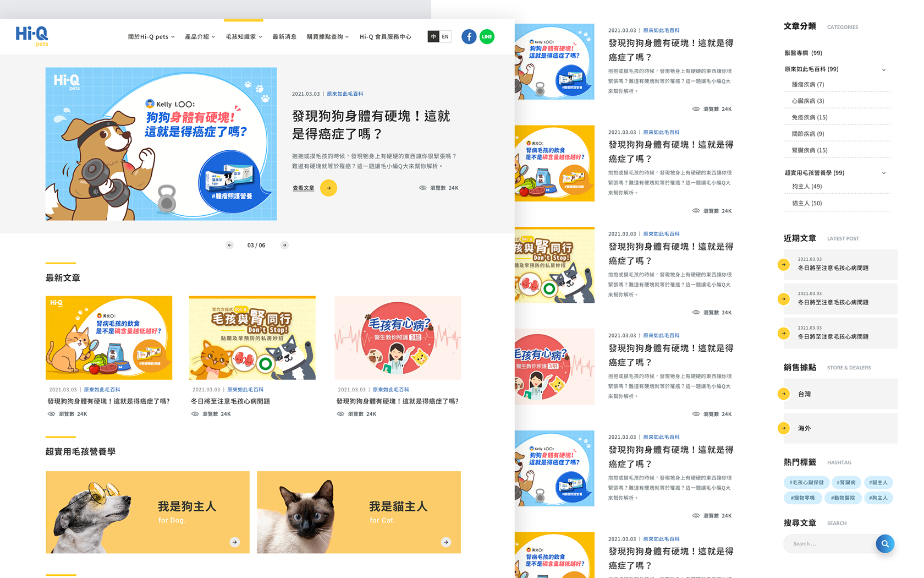The height and width of the screenshot is (578, 924).
Task: Click yellow arrow beside 台灣 store entry
Action: [784, 394]
